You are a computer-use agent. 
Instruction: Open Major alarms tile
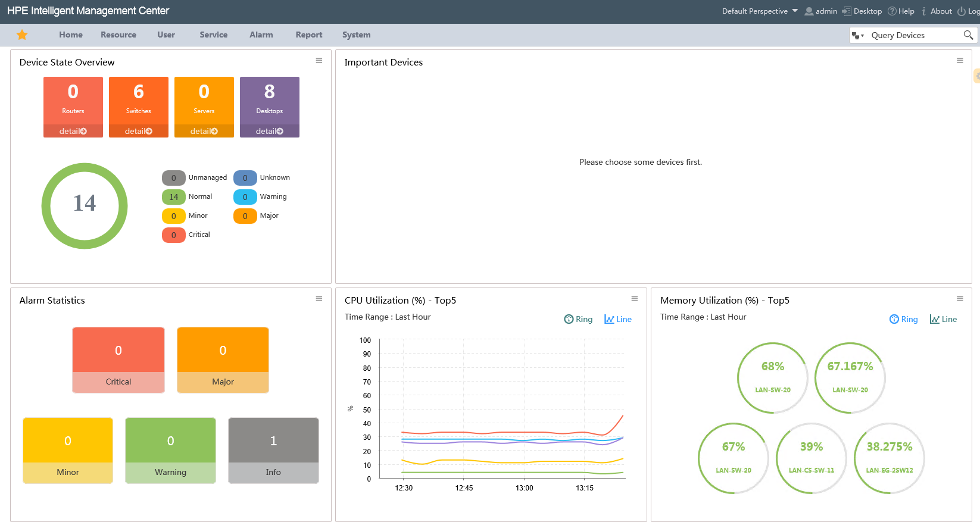223,360
